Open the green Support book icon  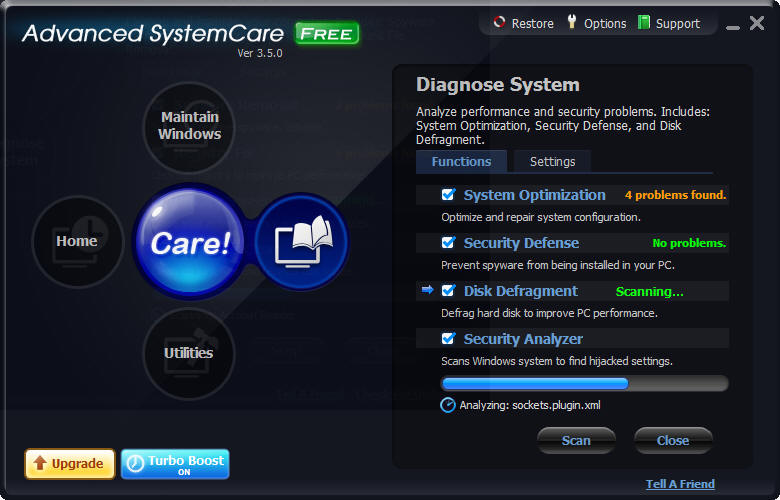(x=644, y=22)
